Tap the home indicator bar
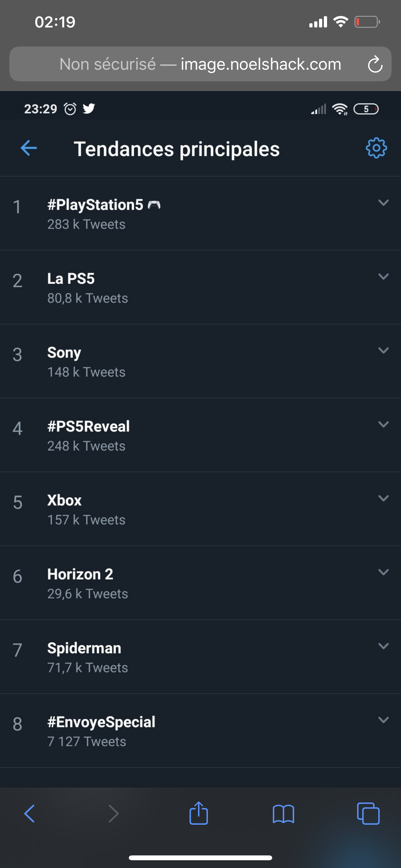The image size is (401, 868). pos(200,858)
